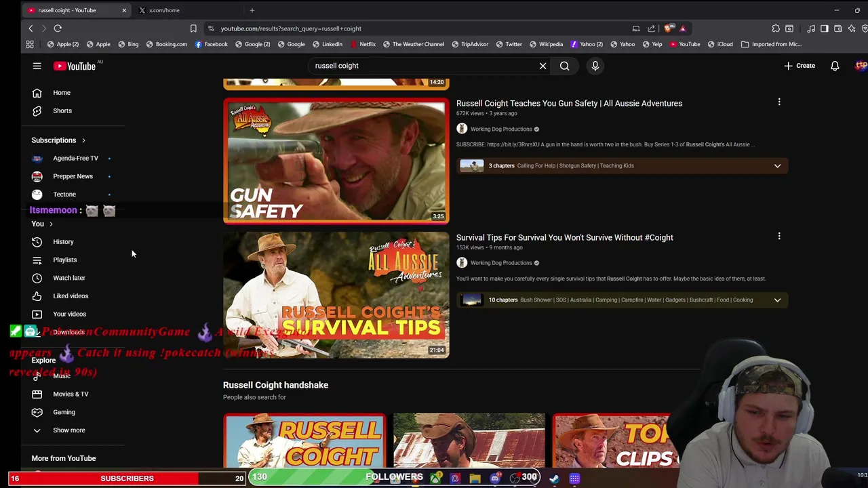Open the Gun Safety video title
The image size is (868, 488).
[x=569, y=104]
